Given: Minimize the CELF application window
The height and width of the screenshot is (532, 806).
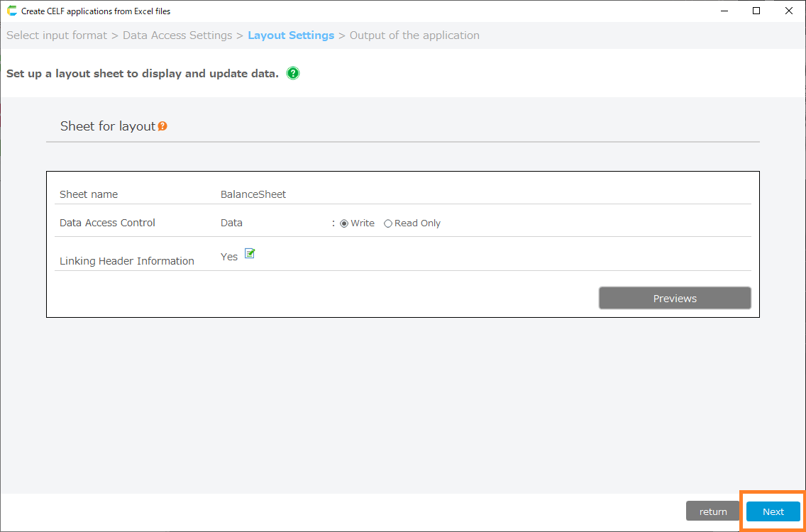Looking at the screenshot, I should tap(724, 11).
